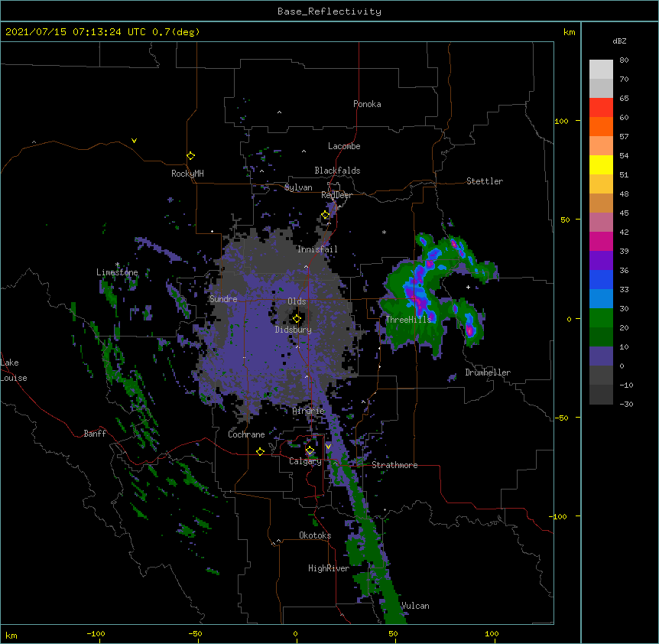659x644 pixels.
Task: Click the legend value -30
Action: click(x=626, y=404)
